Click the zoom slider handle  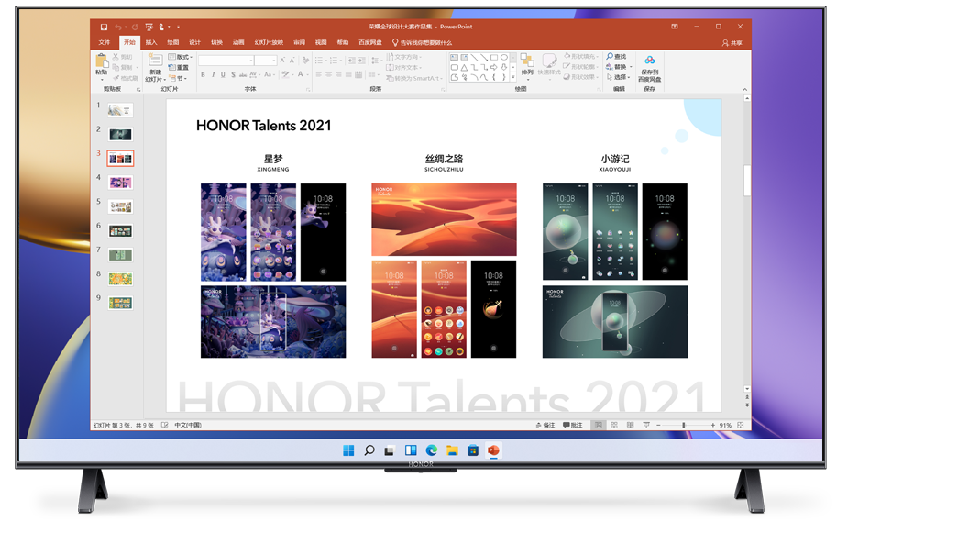point(684,425)
